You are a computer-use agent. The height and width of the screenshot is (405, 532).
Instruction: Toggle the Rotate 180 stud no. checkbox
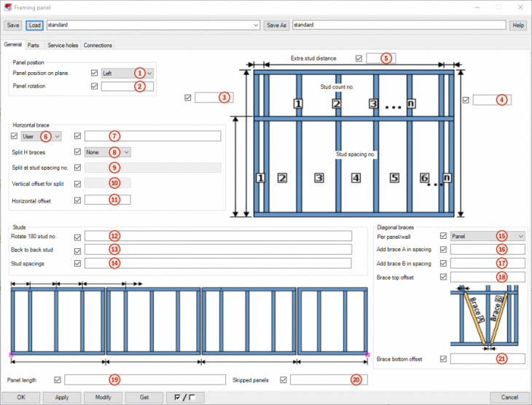click(x=77, y=237)
